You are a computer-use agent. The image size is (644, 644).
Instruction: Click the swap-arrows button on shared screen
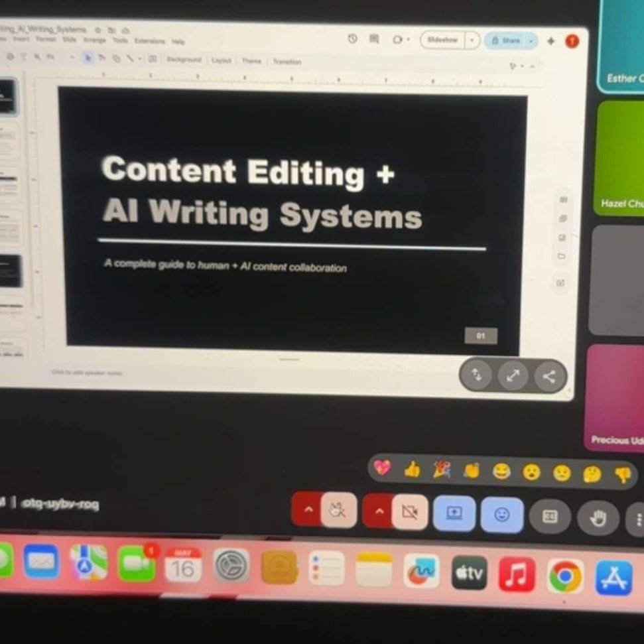[476, 374]
